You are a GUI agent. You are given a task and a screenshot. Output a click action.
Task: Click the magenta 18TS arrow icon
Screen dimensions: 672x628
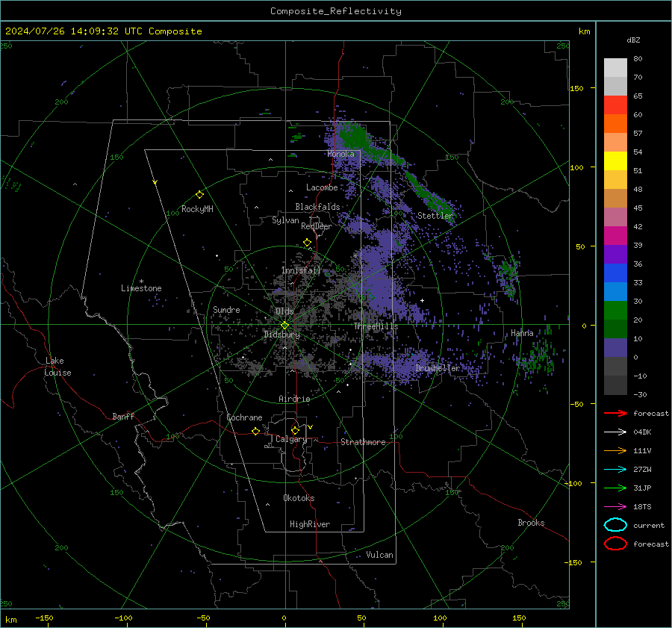click(615, 506)
